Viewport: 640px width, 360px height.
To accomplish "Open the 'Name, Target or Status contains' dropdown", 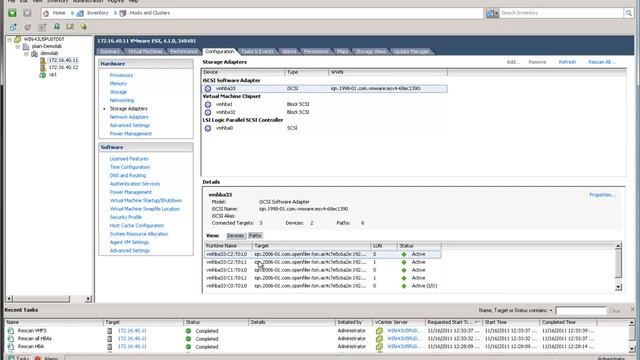I will click(551, 311).
